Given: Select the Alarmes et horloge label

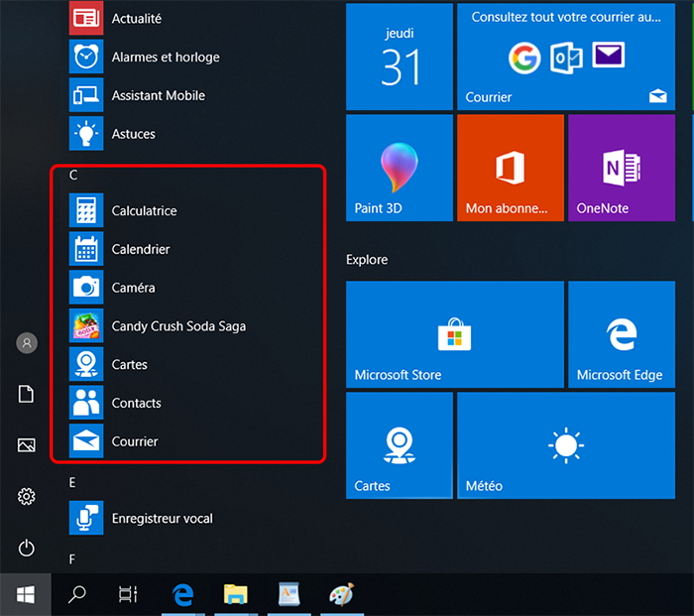Looking at the screenshot, I should tap(166, 58).
